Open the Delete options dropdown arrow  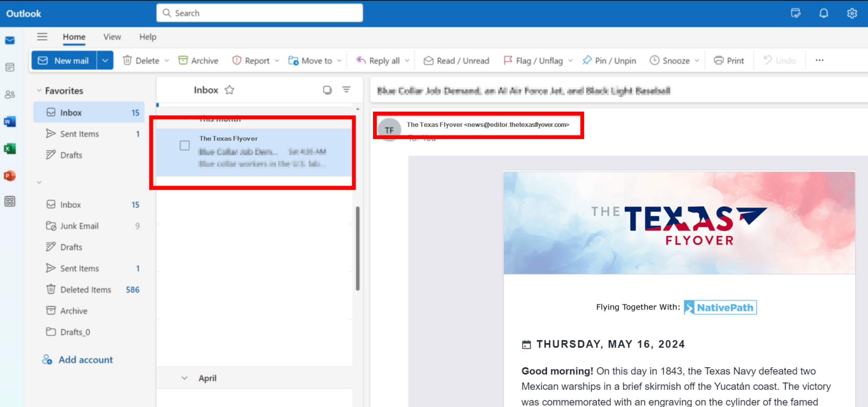167,61
